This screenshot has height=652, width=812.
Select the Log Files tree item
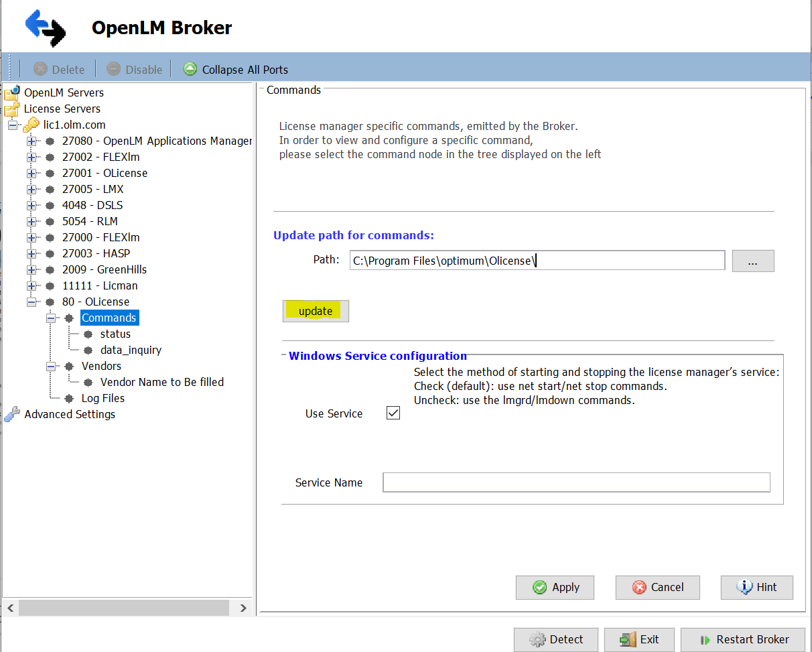[x=103, y=398]
